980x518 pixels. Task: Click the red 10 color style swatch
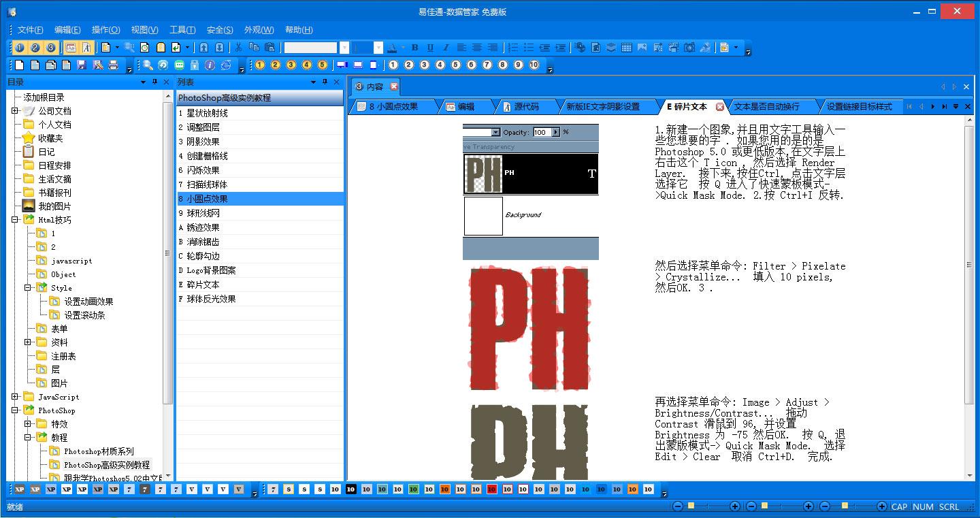491,489
